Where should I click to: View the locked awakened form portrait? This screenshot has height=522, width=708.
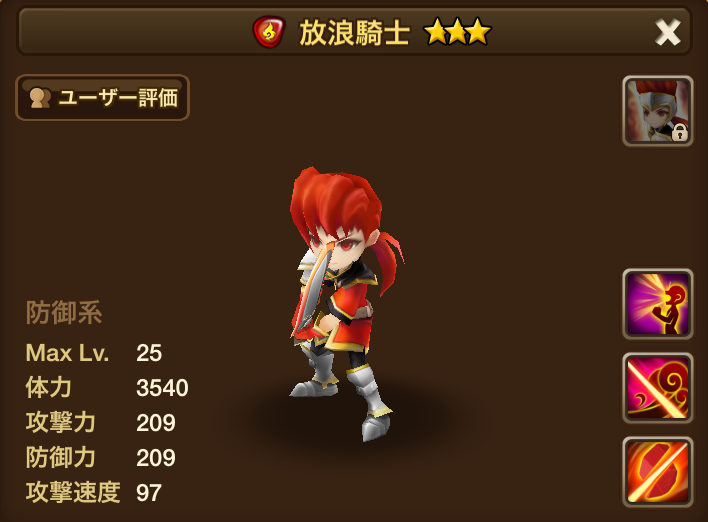657,111
